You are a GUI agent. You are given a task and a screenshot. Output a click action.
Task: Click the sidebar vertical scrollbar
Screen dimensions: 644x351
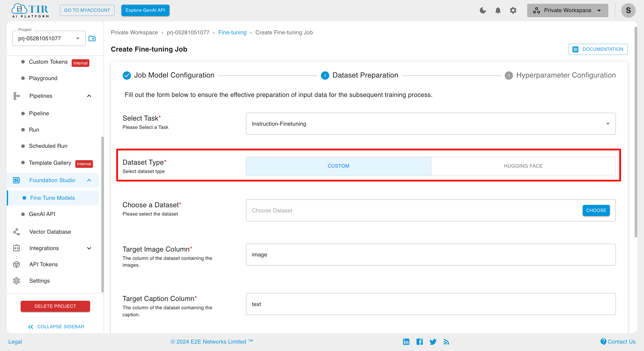pyautogui.click(x=102, y=214)
